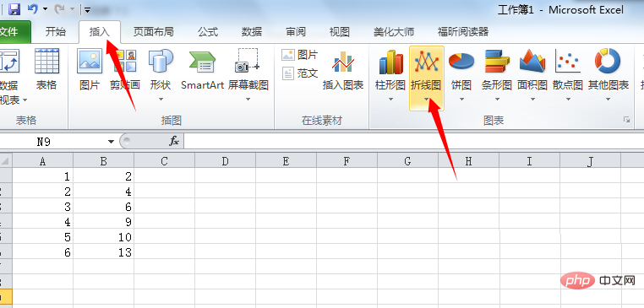This screenshot has width=644, height=308.
Task: Click the 柱形图 column chart icon
Action: 390,62
